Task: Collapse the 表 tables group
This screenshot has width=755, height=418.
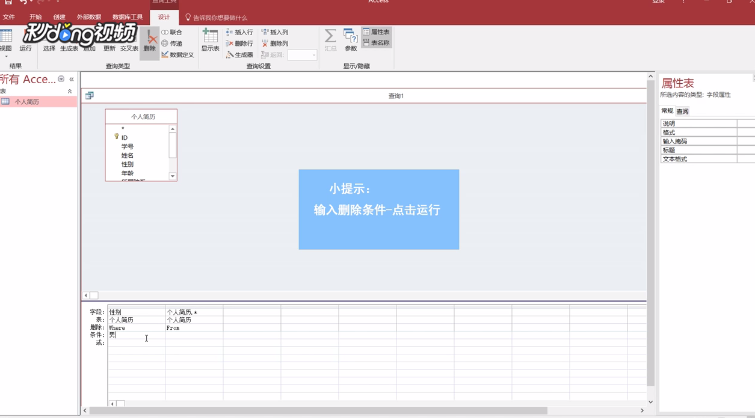Action: coord(70,91)
